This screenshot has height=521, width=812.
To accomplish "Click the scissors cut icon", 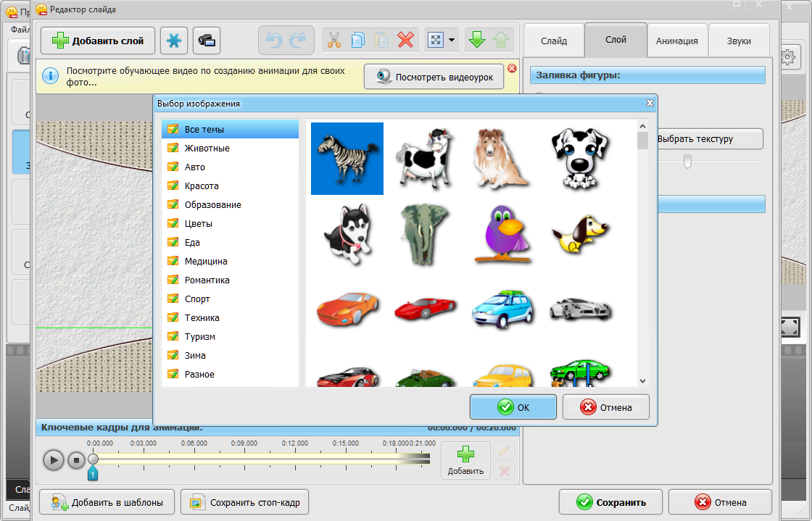I will [x=333, y=41].
